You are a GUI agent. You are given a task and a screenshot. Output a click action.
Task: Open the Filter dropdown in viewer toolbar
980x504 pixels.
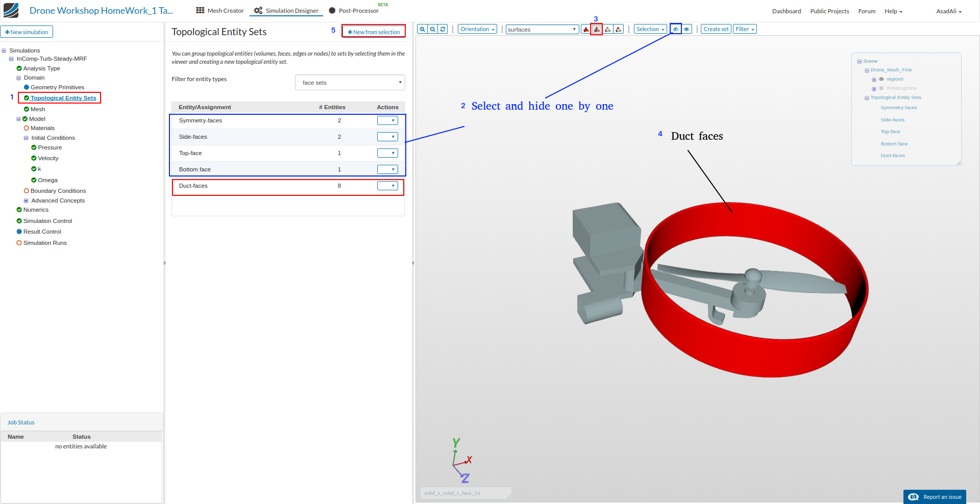click(x=745, y=29)
